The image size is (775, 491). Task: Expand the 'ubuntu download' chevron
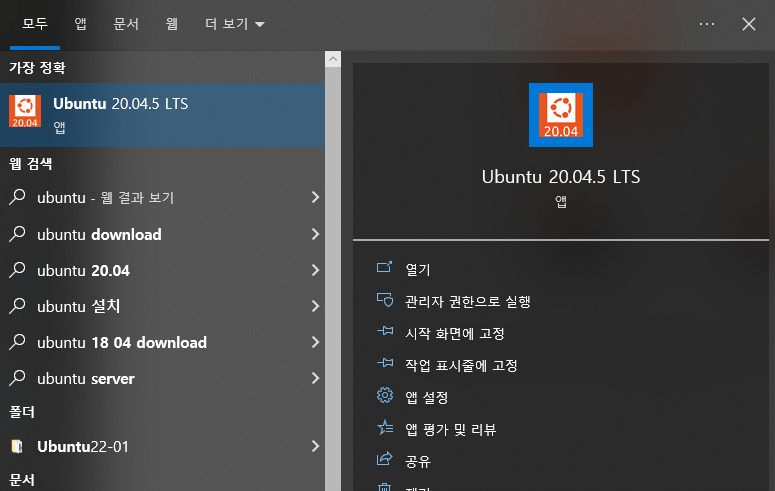point(315,234)
